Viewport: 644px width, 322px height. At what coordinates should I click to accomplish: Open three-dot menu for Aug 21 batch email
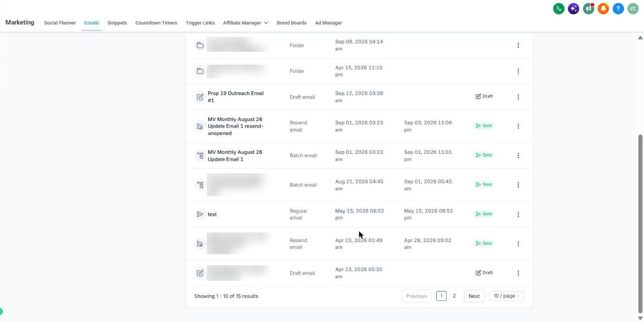pos(518,185)
